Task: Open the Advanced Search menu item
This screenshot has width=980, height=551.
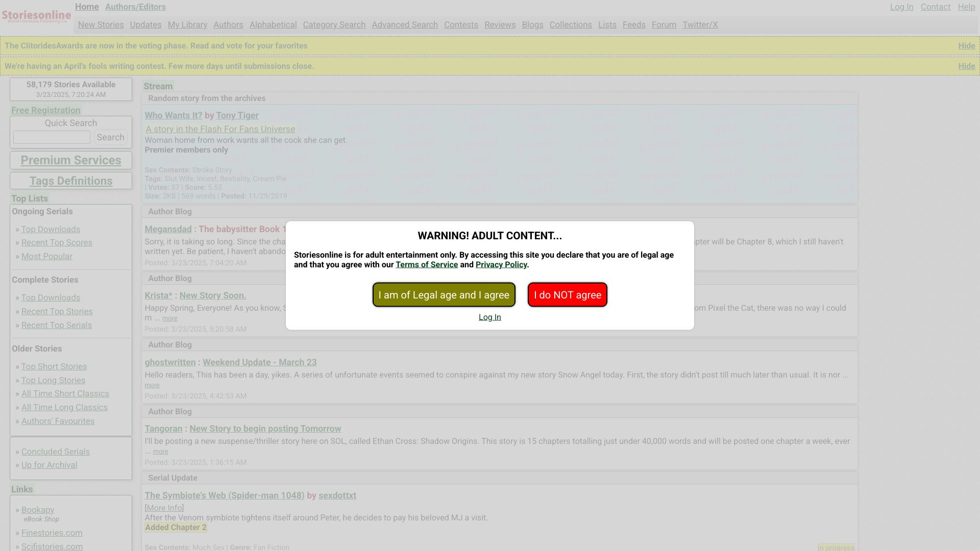Action: click(404, 25)
